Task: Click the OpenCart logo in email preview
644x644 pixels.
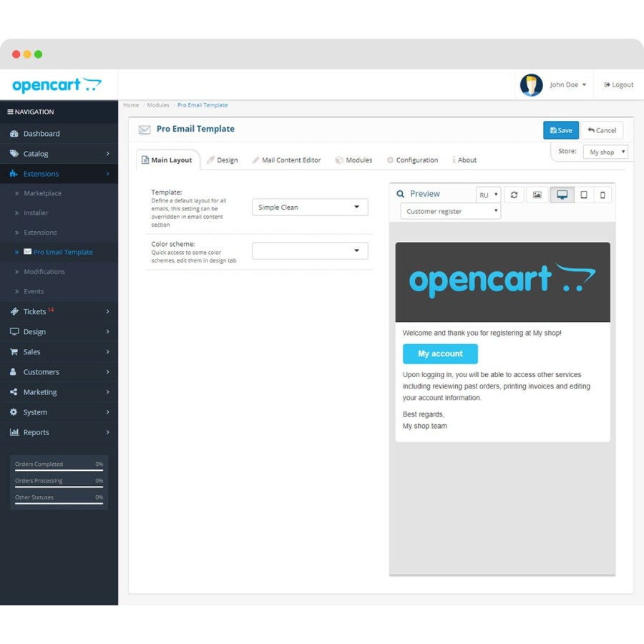Action: pyautogui.click(x=502, y=280)
